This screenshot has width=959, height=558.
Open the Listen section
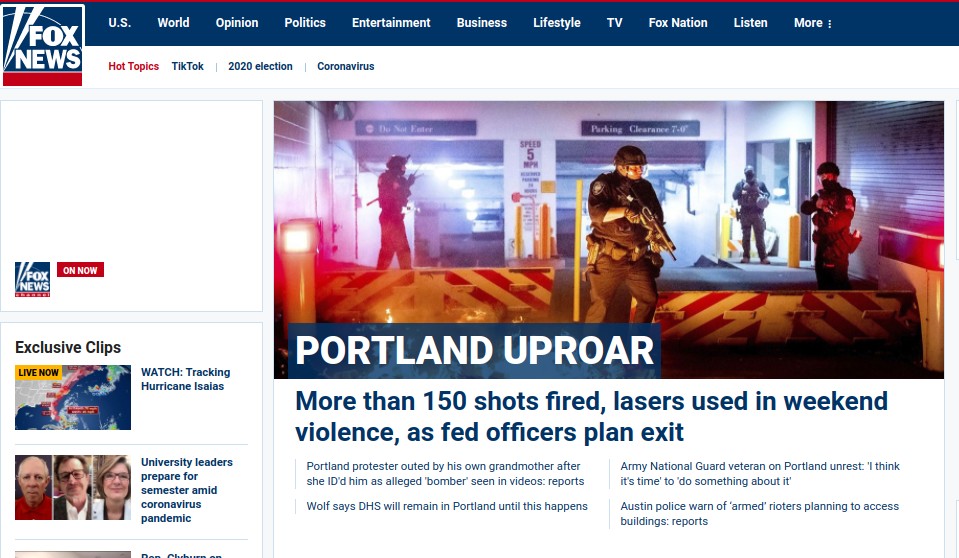[x=750, y=23]
